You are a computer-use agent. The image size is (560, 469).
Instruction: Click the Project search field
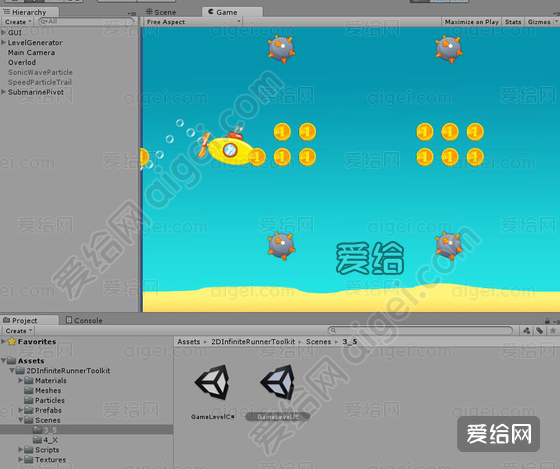(420, 331)
